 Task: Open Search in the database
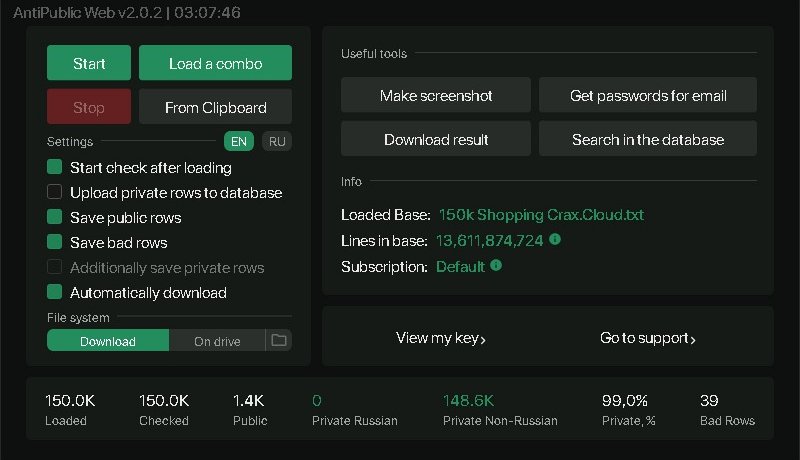tap(648, 140)
